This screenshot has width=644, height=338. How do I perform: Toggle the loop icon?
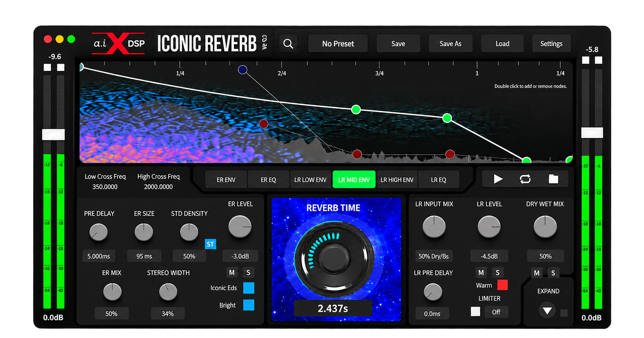525,179
